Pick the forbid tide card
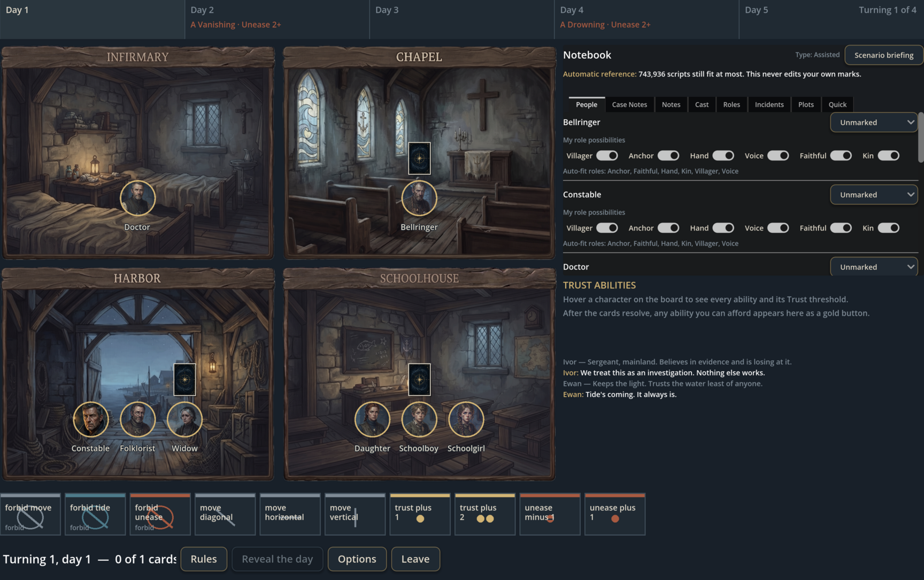 click(x=95, y=514)
